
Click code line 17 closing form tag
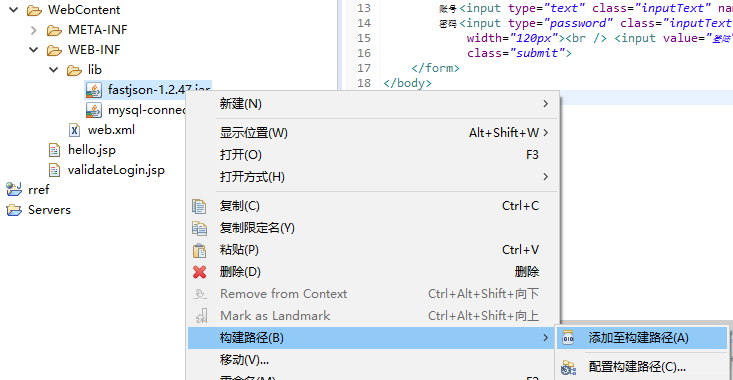(435, 68)
